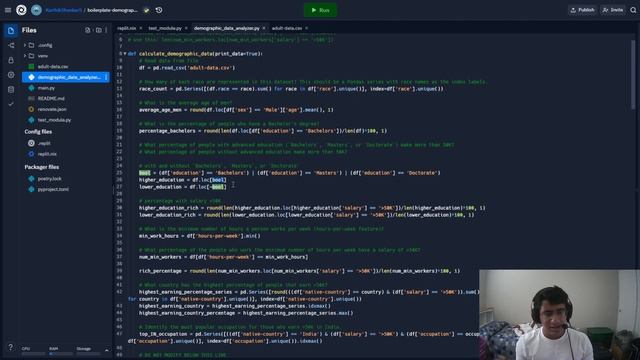Click in code line 10 read_csv

187,68
